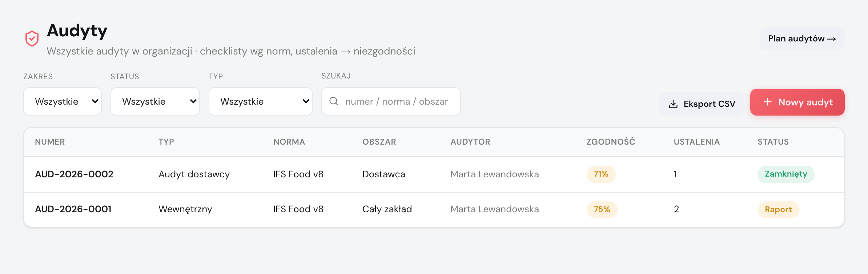Open the Plan audytów link button
Image resolution: width=868 pixels, height=274 pixels.
pos(802,39)
